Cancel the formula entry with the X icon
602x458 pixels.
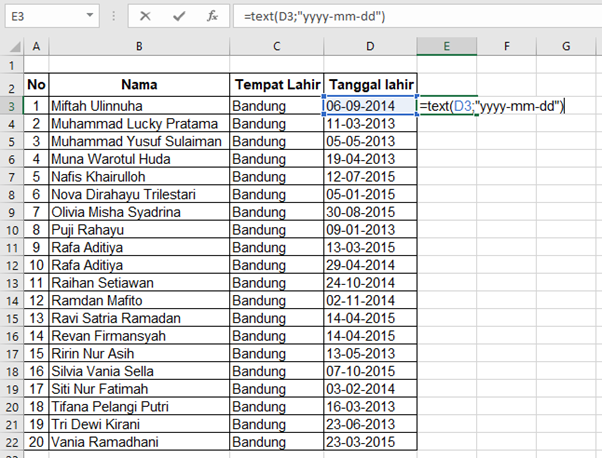pyautogui.click(x=145, y=16)
